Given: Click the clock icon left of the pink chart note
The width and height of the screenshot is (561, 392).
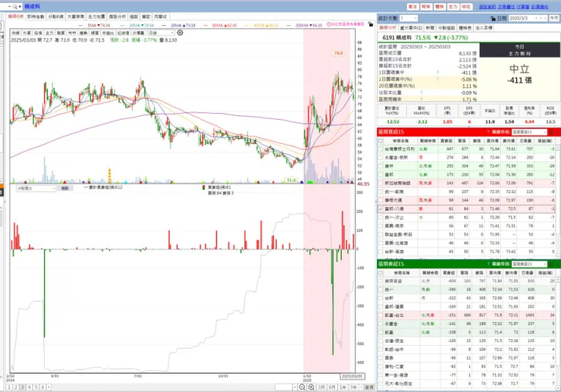Looking at the screenshot, I should tap(328, 24).
